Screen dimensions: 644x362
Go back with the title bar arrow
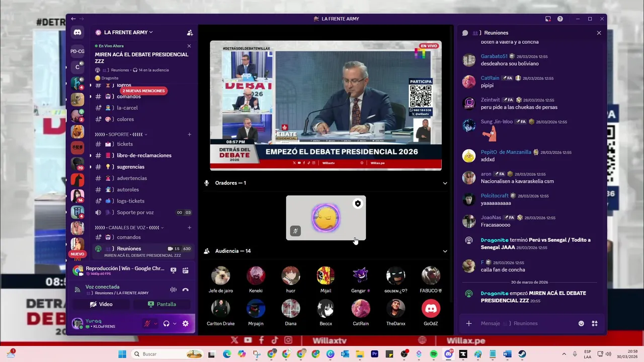(x=73, y=19)
